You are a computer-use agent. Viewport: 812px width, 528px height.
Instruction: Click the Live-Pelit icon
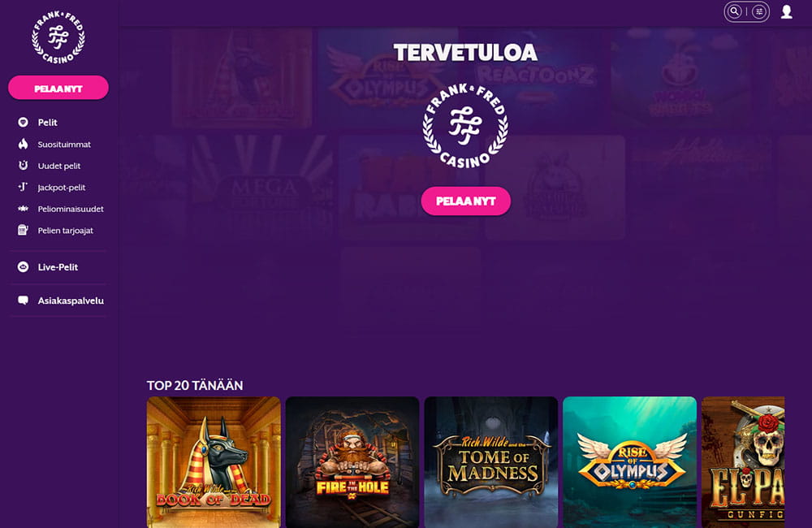click(x=23, y=267)
